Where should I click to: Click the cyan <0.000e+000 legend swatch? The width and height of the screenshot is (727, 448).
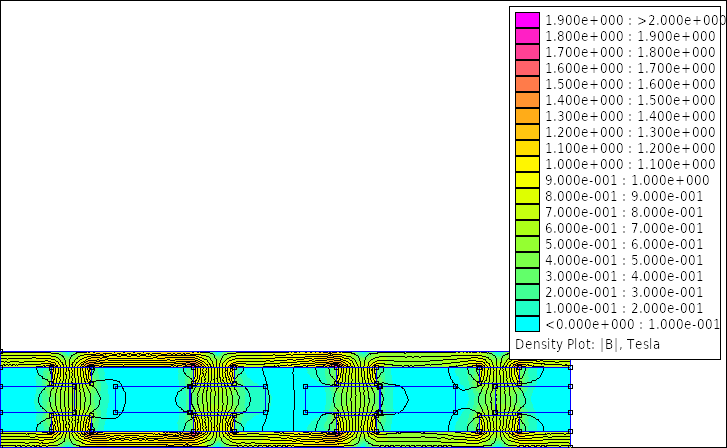pos(527,324)
